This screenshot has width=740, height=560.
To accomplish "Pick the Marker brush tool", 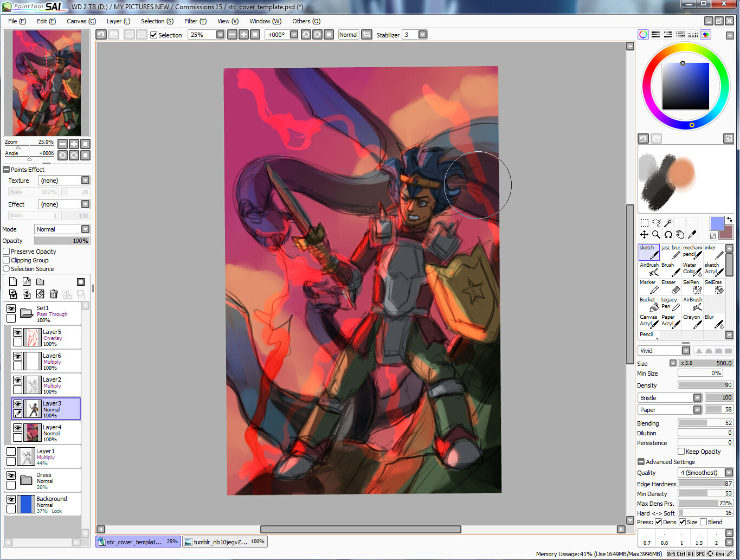I will click(x=648, y=286).
